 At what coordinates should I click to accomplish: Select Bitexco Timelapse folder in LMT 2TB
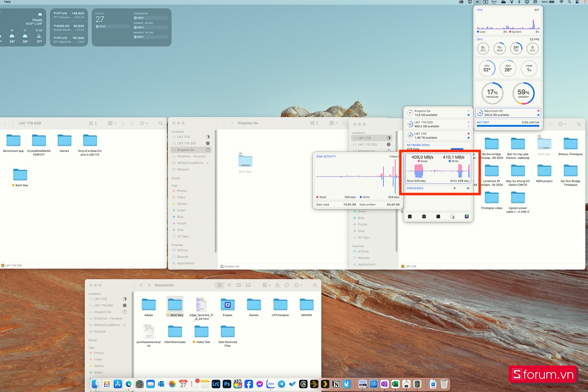click(570, 147)
